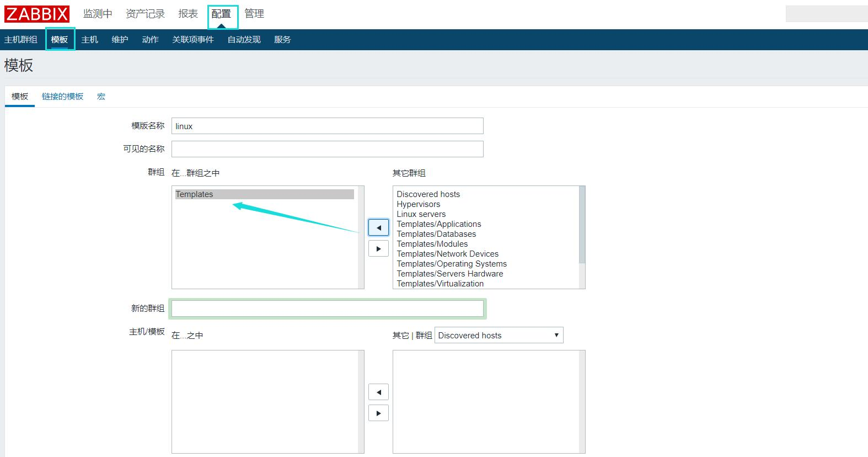868x457 pixels.
Task: Select the 模板 form tab
Action: tap(20, 97)
